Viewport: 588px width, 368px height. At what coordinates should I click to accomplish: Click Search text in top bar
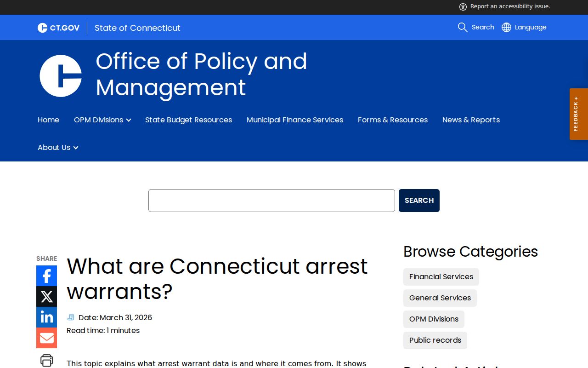click(x=483, y=27)
